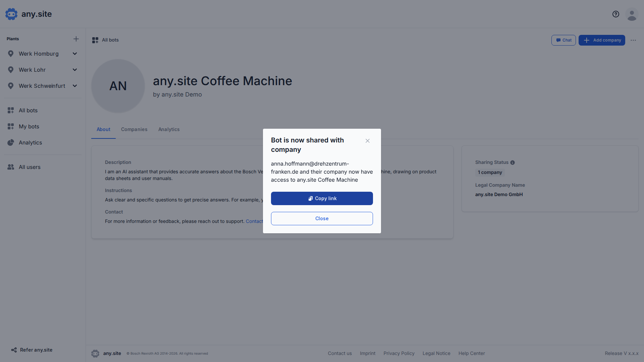Click the by any.site Demo subtitle
Viewport: 644px width, 362px height.
click(177, 95)
